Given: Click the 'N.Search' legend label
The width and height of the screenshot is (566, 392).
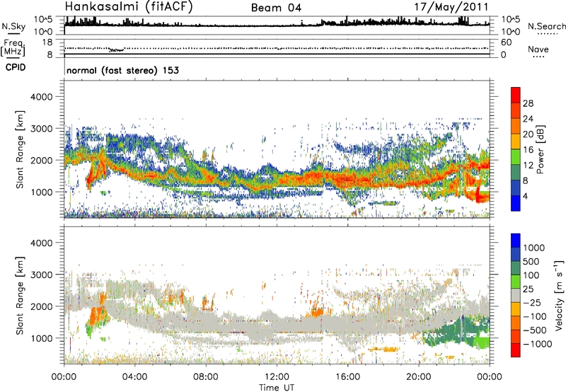Looking at the screenshot, I should tap(547, 26).
